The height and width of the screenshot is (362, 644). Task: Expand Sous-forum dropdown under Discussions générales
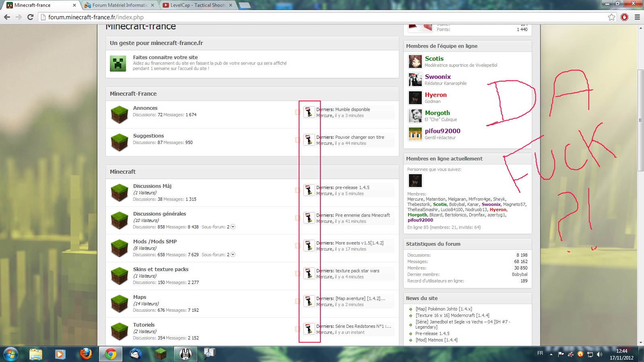pos(233,227)
